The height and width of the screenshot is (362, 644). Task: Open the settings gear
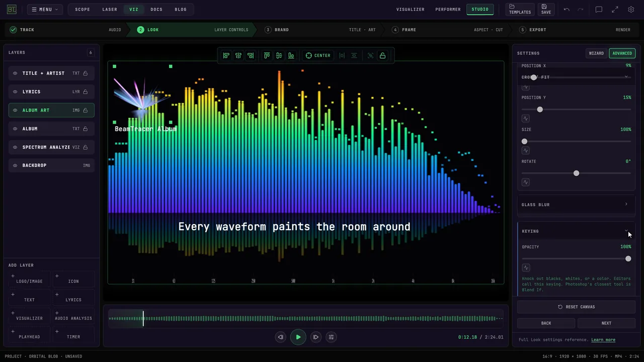[x=631, y=9]
